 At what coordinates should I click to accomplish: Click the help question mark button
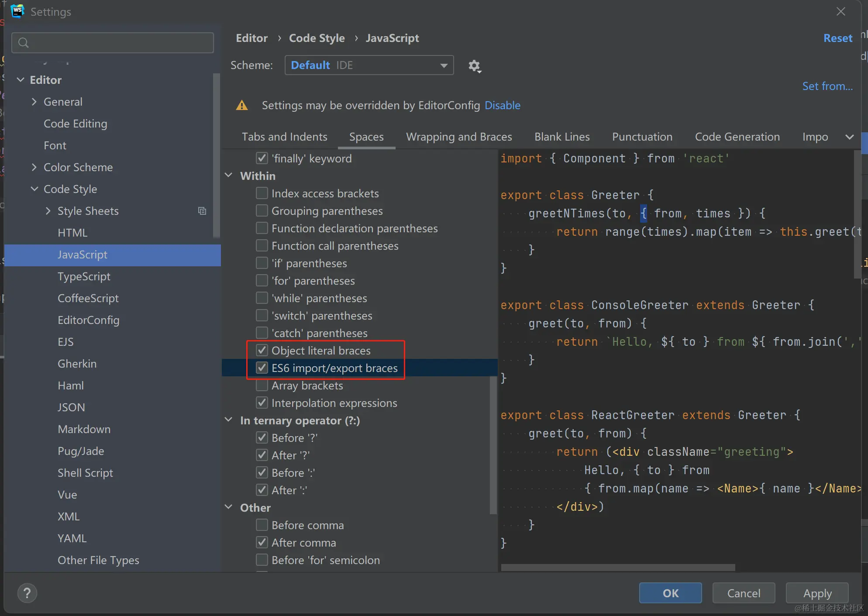click(x=27, y=593)
